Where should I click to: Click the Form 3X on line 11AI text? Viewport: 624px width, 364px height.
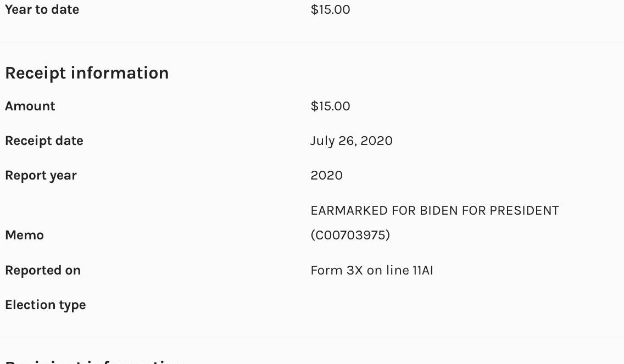tap(371, 270)
